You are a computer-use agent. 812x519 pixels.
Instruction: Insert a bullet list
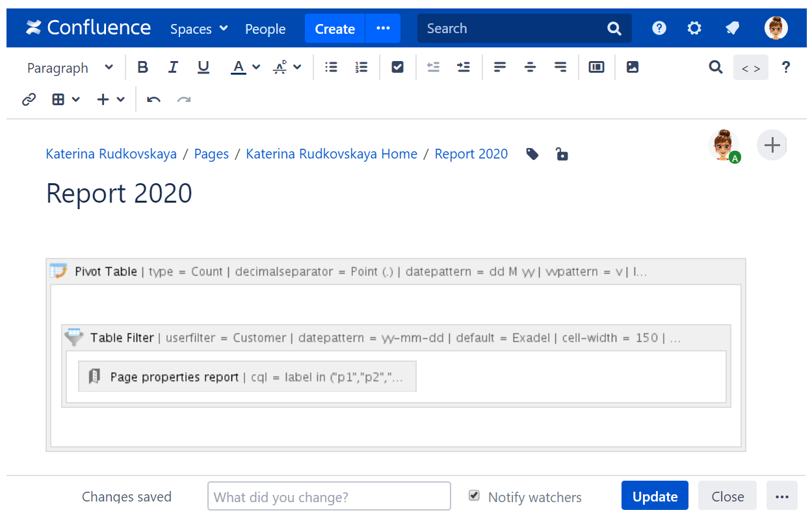[332, 67]
